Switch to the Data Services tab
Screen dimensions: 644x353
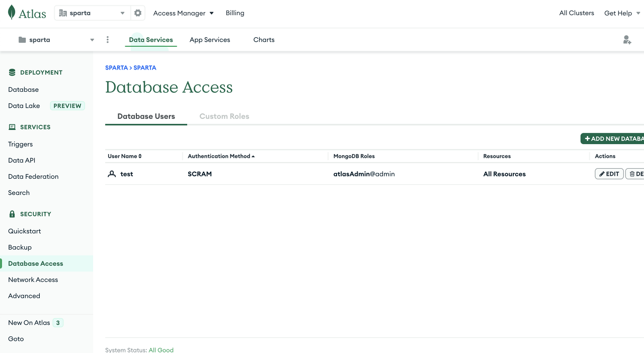151,40
